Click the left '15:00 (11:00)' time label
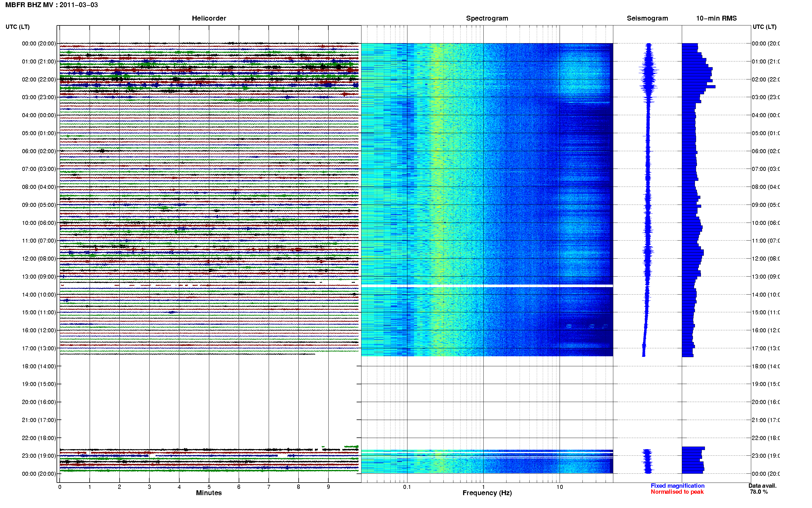 tap(39, 313)
